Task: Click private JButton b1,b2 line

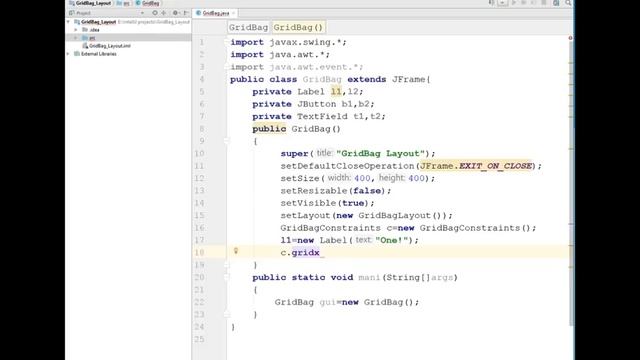Action: [x=313, y=104]
